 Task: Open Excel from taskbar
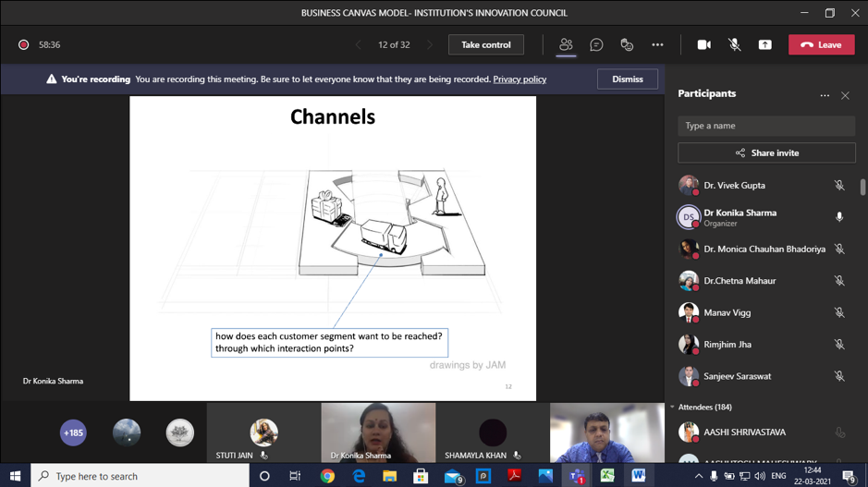point(607,476)
